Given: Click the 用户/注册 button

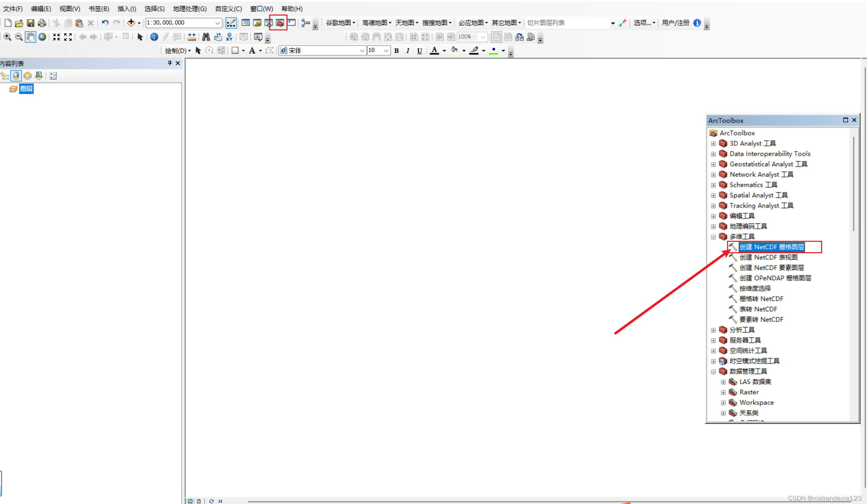Looking at the screenshot, I should pyautogui.click(x=675, y=23).
